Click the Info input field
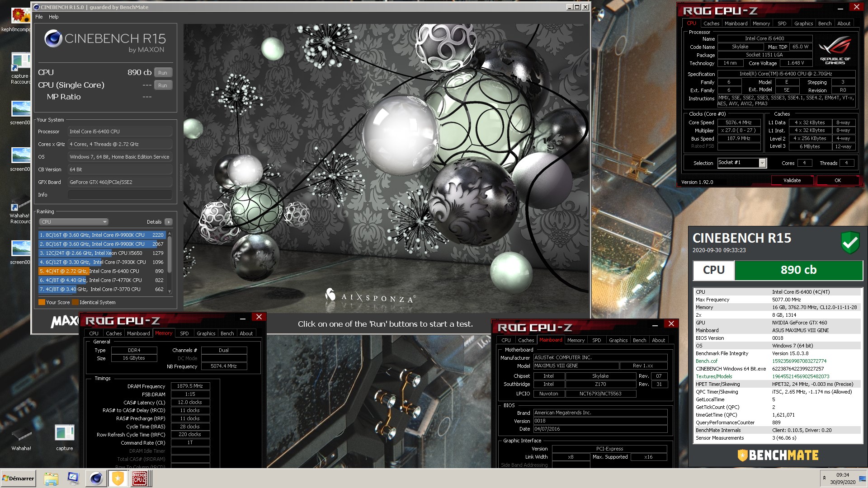Viewport: 868px width, 488px height. pos(120,195)
